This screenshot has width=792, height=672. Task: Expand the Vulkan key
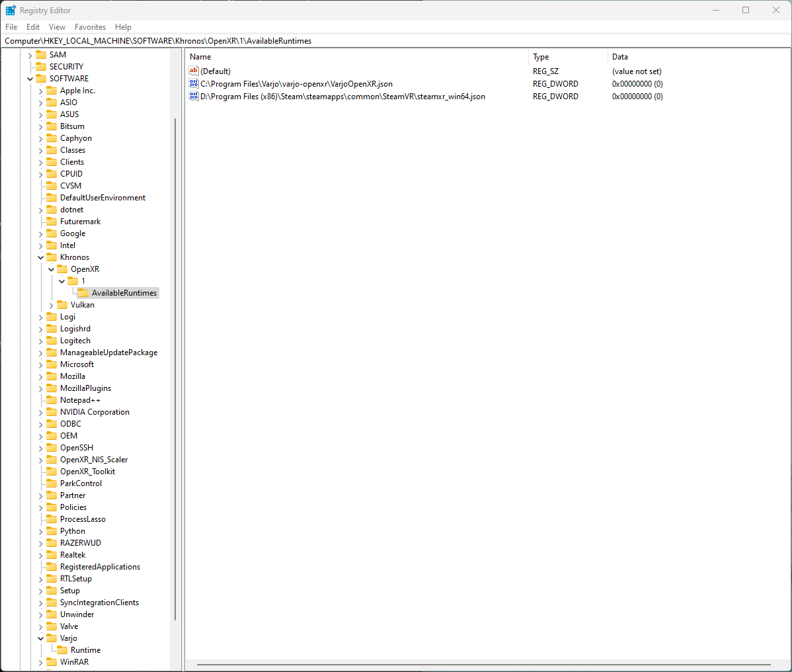pyautogui.click(x=51, y=305)
